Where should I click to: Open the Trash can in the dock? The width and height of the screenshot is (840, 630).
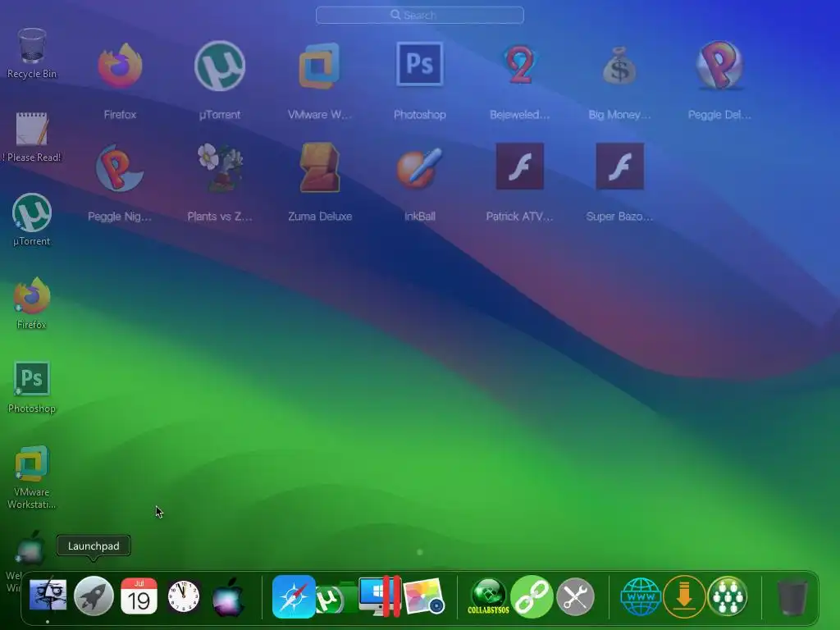pos(792,597)
